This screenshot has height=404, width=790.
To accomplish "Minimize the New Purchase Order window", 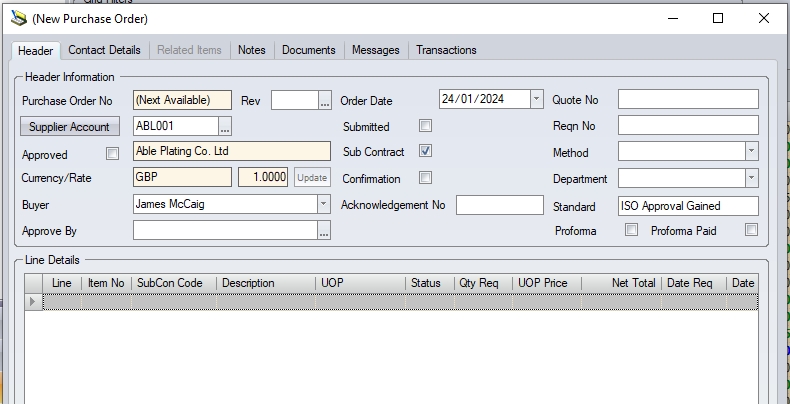I will [x=671, y=18].
